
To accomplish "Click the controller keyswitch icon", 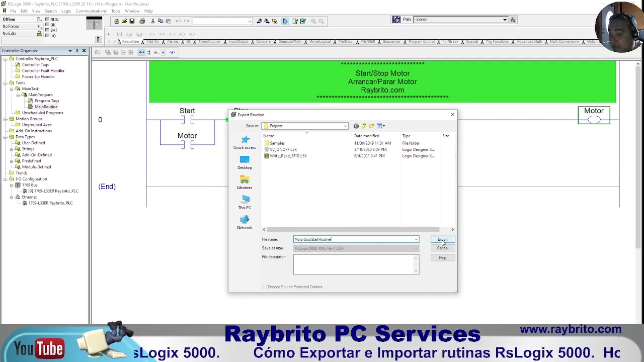I will coord(94,24).
